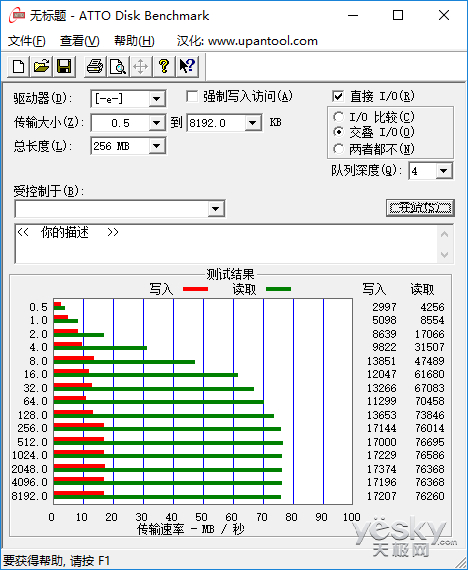
Task: Click the 读取 column header above values
Action: coord(422,289)
